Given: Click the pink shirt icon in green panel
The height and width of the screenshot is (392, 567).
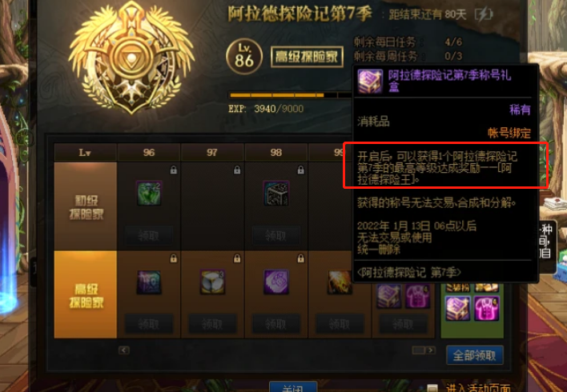Looking at the screenshot, I should [487, 309].
